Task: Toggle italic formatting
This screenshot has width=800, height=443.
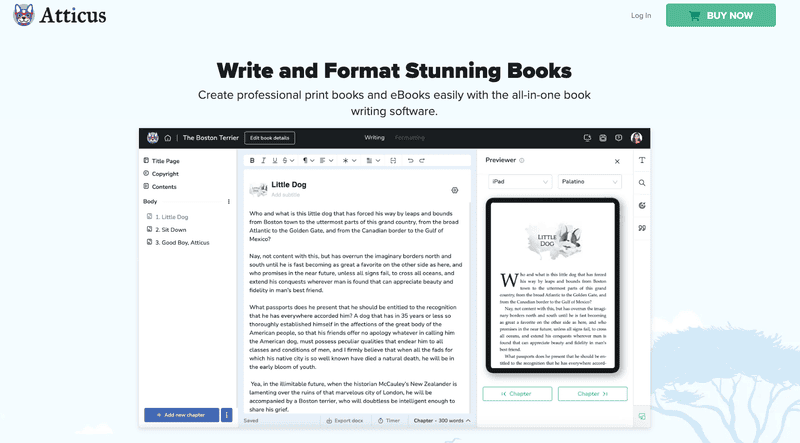Action: point(263,160)
